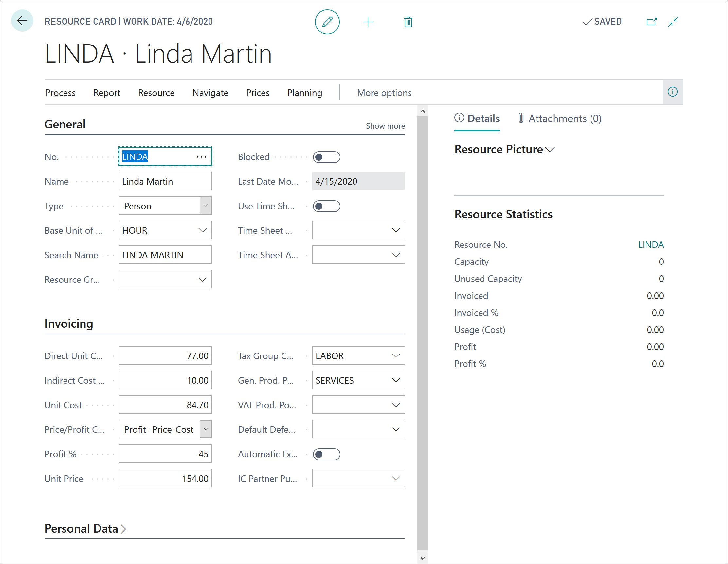
Task: Turn on Automatic Ext. Texts toggle
Action: 326,454
